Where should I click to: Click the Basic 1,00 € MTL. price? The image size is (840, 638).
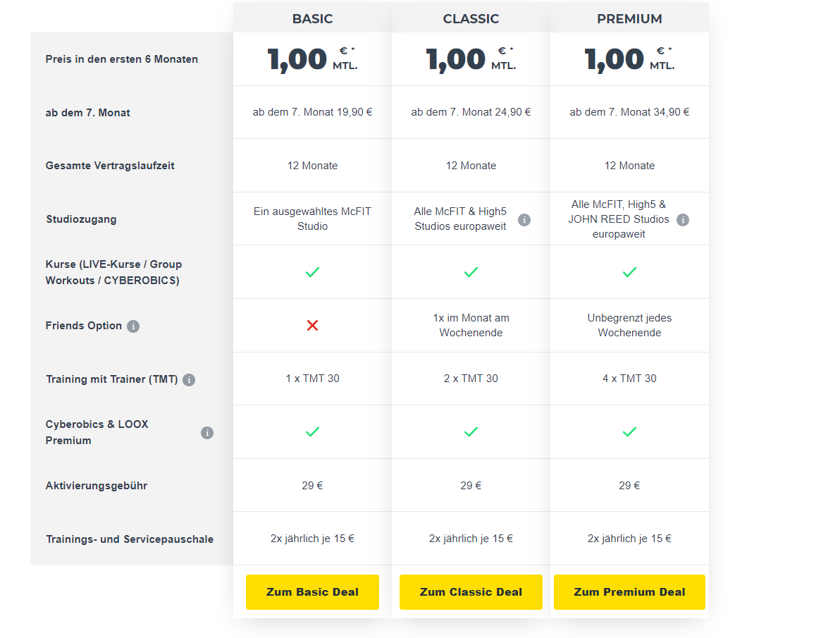(x=312, y=59)
